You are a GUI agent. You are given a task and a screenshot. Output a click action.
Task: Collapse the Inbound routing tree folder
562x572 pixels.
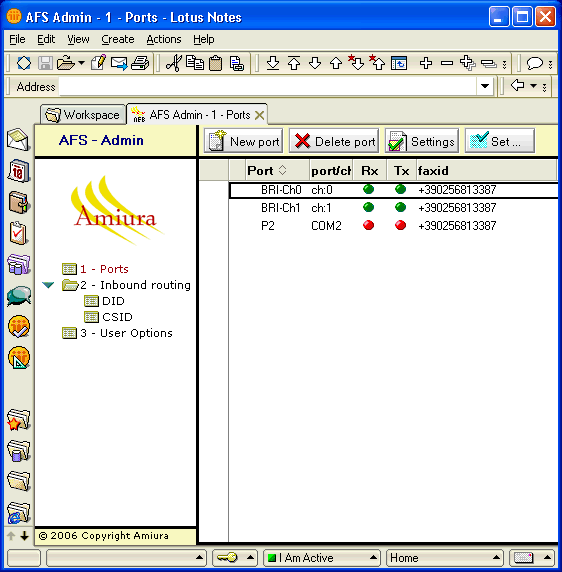point(48,285)
